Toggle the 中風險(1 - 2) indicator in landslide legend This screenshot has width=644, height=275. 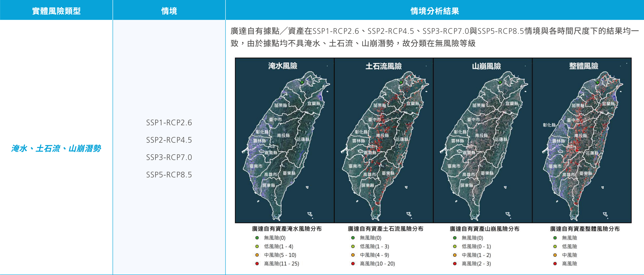point(455,255)
